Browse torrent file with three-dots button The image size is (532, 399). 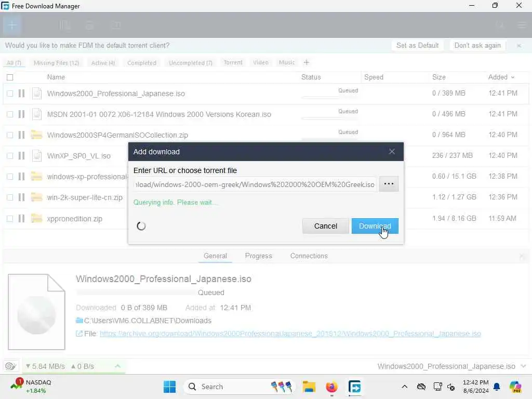click(x=389, y=184)
